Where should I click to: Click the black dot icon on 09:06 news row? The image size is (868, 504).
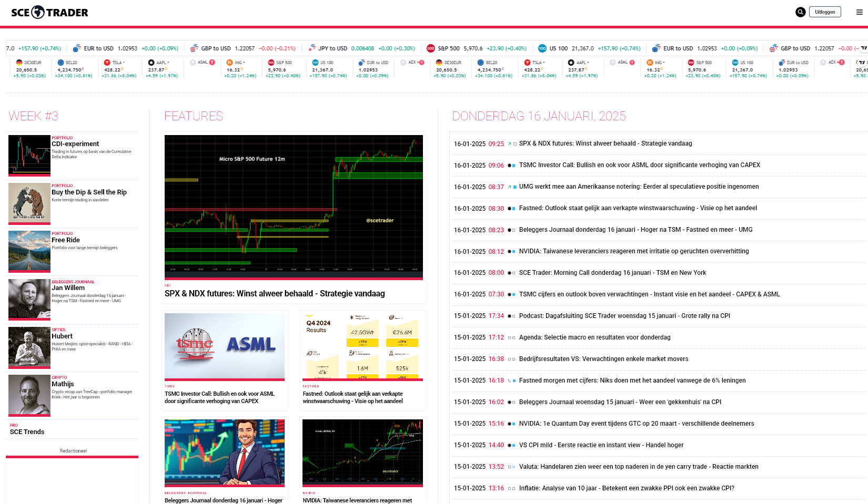coord(509,166)
